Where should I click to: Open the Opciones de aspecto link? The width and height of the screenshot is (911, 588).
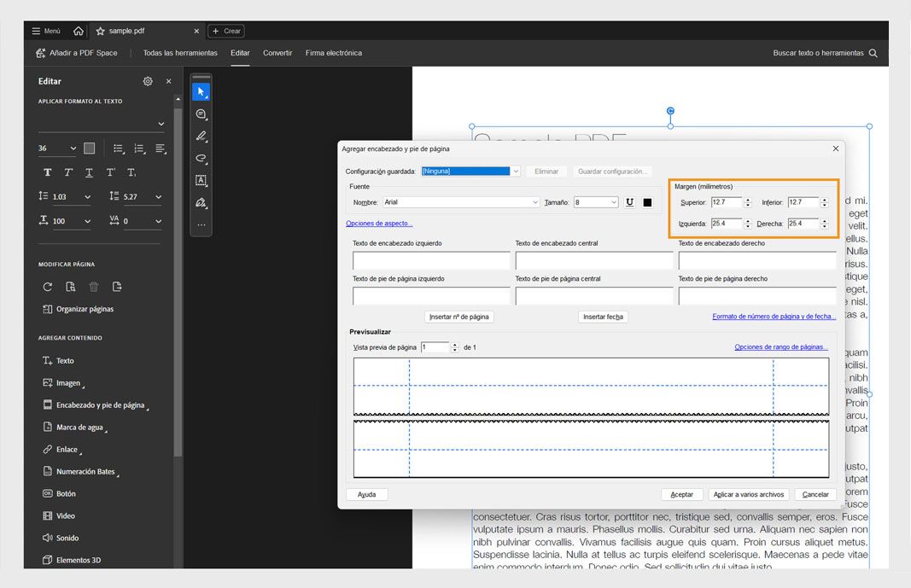(379, 224)
